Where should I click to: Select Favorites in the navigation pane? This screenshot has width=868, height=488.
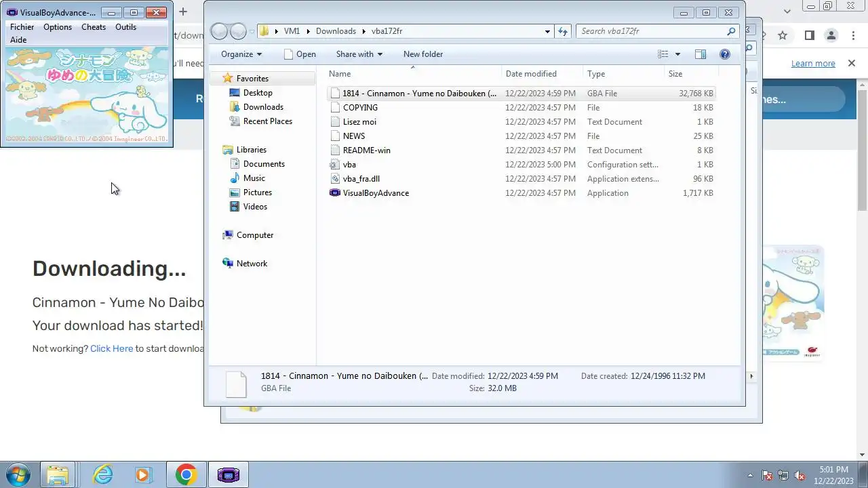point(252,79)
